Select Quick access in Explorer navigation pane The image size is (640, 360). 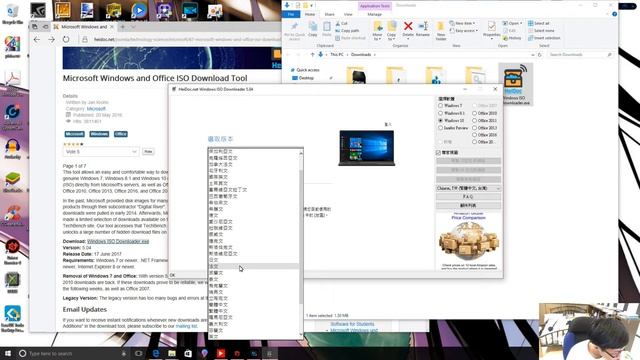(x=307, y=70)
